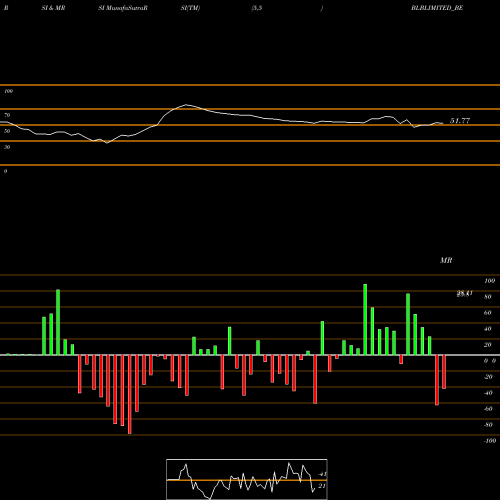Click the -60 label on the MR axis

488,409
